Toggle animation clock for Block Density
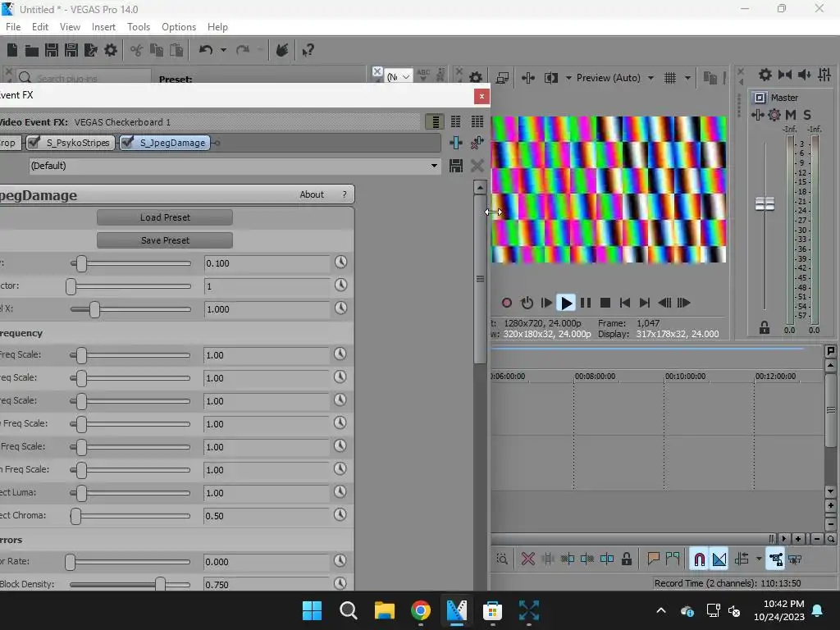840x630 pixels. coord(340,583)
